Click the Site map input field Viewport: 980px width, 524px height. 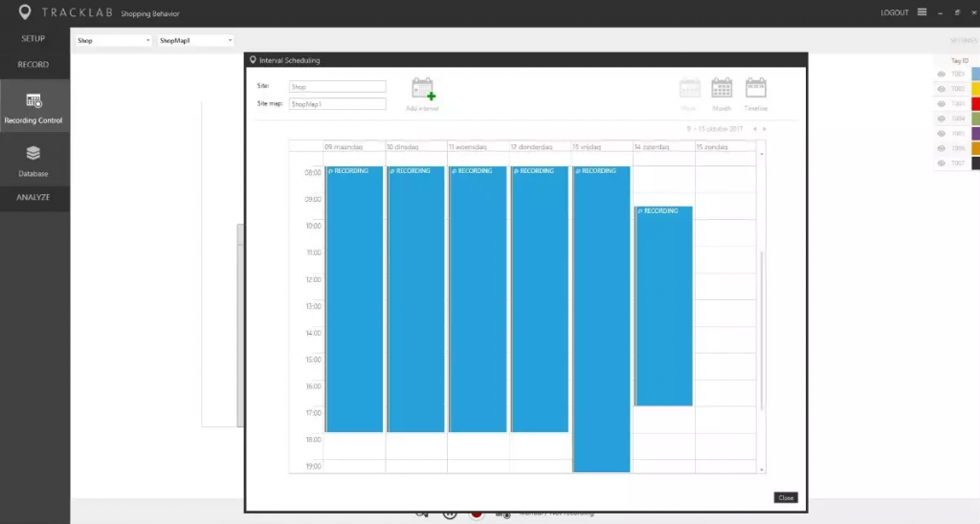338,104
